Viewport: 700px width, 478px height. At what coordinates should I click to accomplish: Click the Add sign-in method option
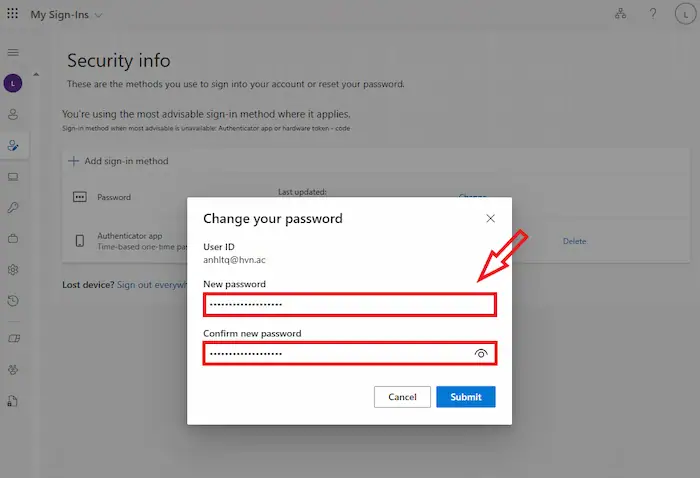[118, 161]
